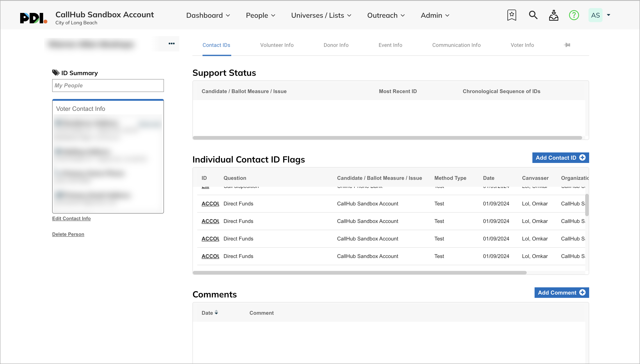Open the first ACCOL ID link

pyautogui.click(x=210, y=203)
